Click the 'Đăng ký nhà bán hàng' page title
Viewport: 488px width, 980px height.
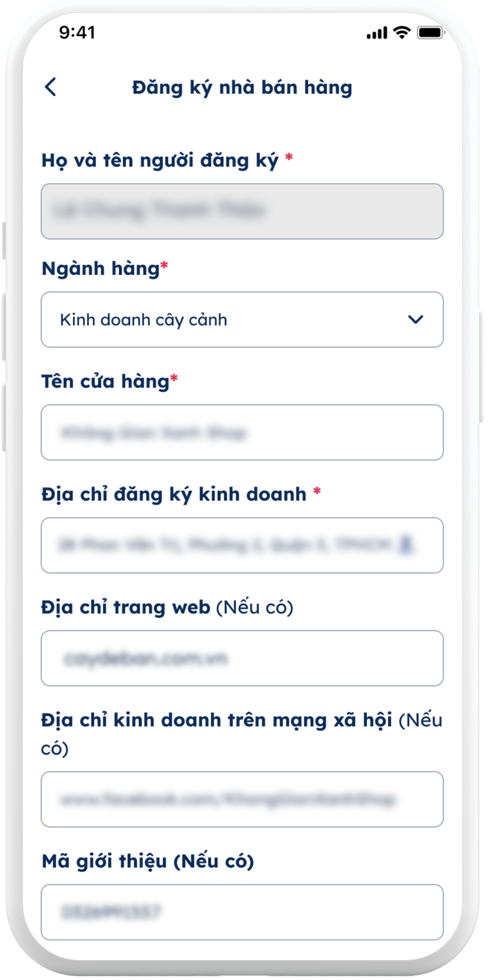[242, 87]
